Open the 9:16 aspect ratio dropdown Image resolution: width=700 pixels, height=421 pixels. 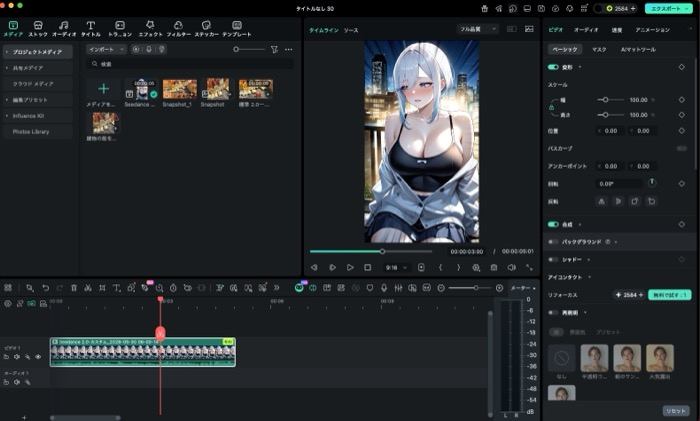(396, 267)
